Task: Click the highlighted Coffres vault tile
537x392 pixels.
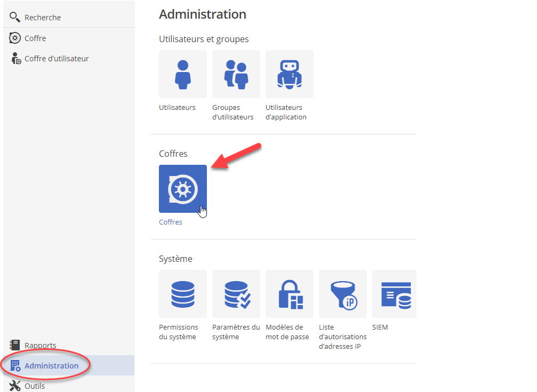Action: (x=182, y=188)
